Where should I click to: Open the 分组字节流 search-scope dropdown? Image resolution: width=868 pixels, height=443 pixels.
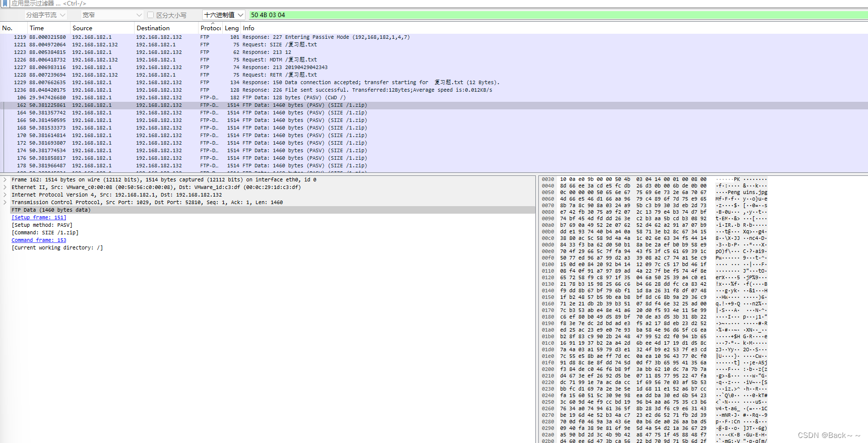point(46,15)
